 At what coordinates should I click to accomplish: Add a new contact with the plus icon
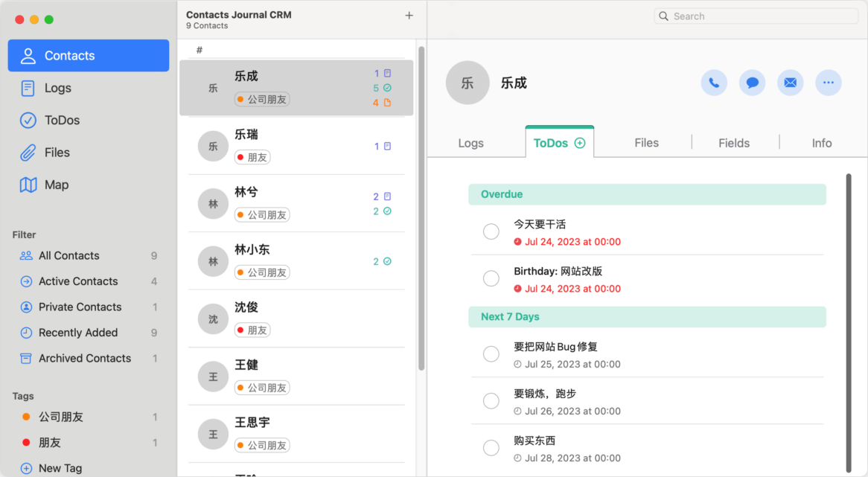[409, 16]
